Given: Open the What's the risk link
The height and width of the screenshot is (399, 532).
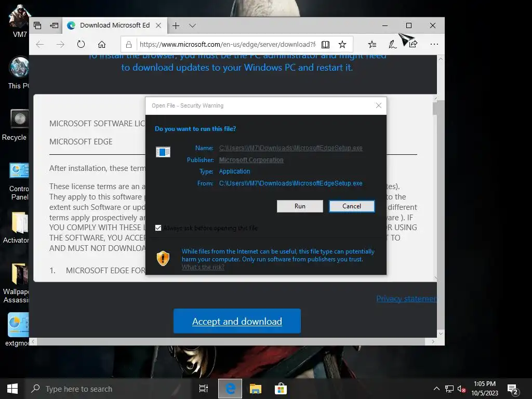Looking at the screenshot, I should [x=203, y=267].
